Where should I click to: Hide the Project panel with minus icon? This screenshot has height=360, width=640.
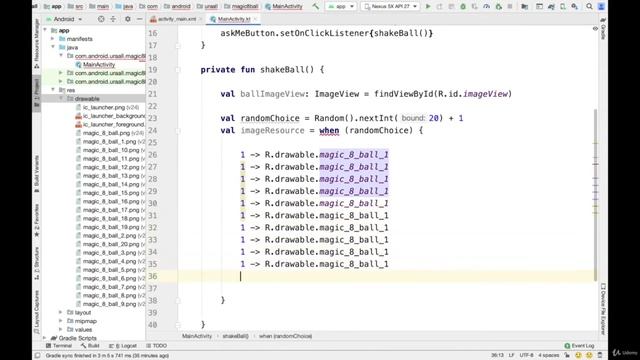[x=139, y=19]
